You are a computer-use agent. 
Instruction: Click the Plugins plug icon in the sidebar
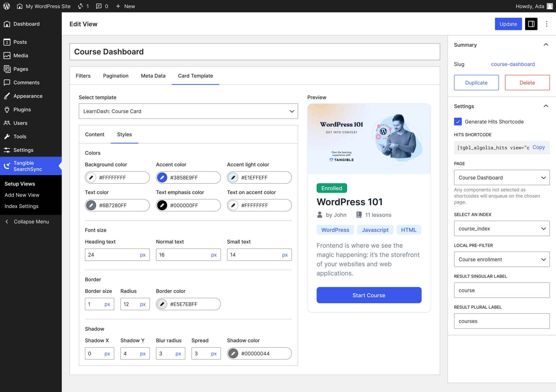7,110
